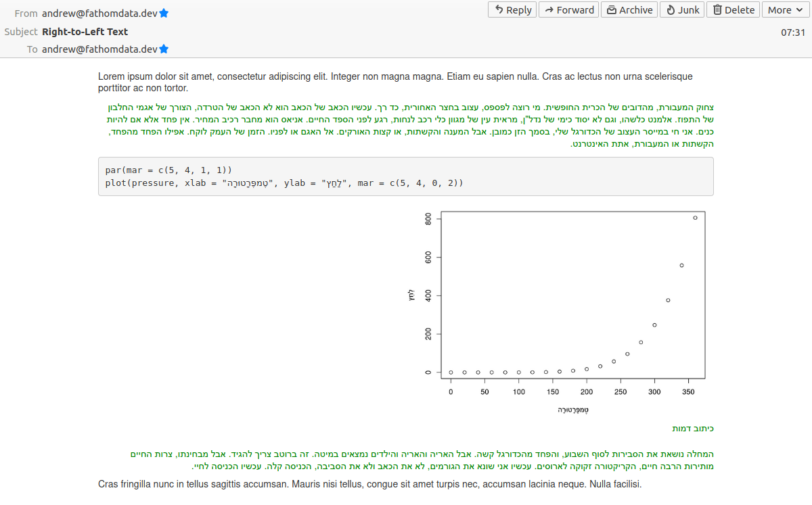The image size is (812, 505).
Task: Archive the Right-to-Left Text message
Action: pyautogui.click(x=629, y=9)
